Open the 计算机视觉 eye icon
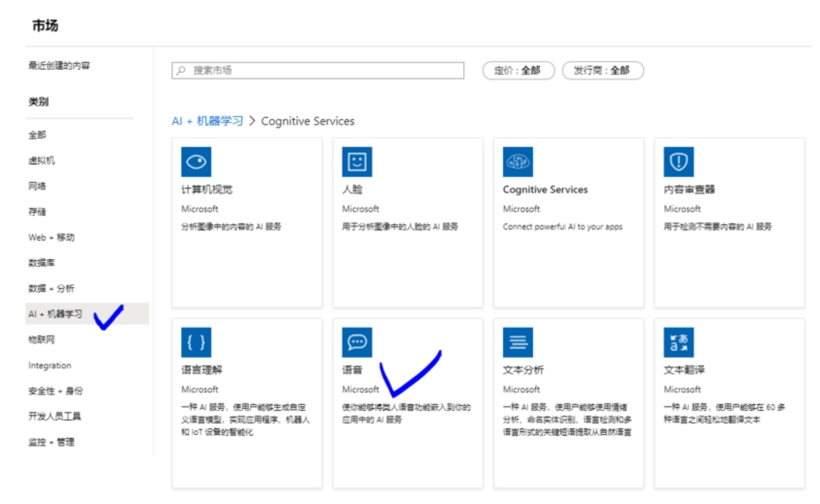 coord(196,162)
